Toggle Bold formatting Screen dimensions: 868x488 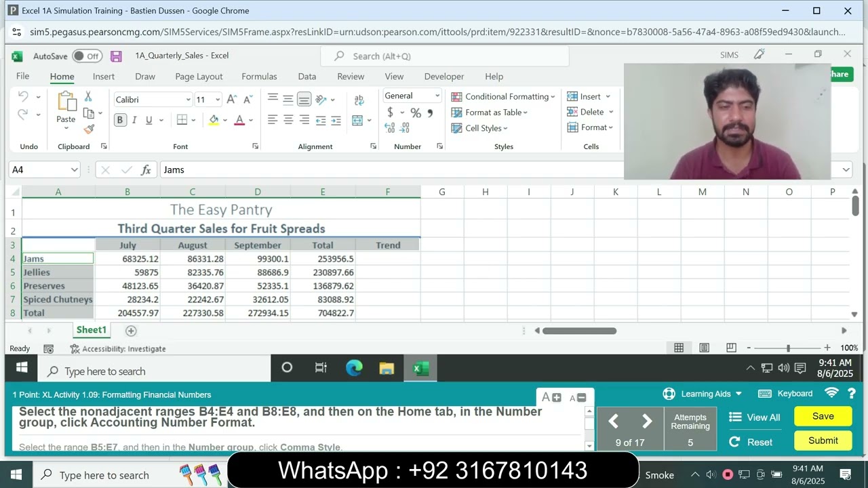tap(120, 120)
